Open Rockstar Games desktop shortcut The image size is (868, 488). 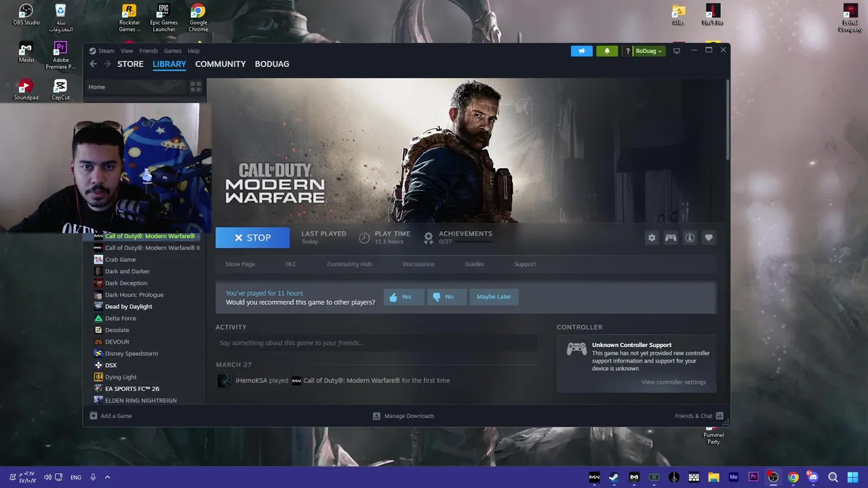click(129, 18)
